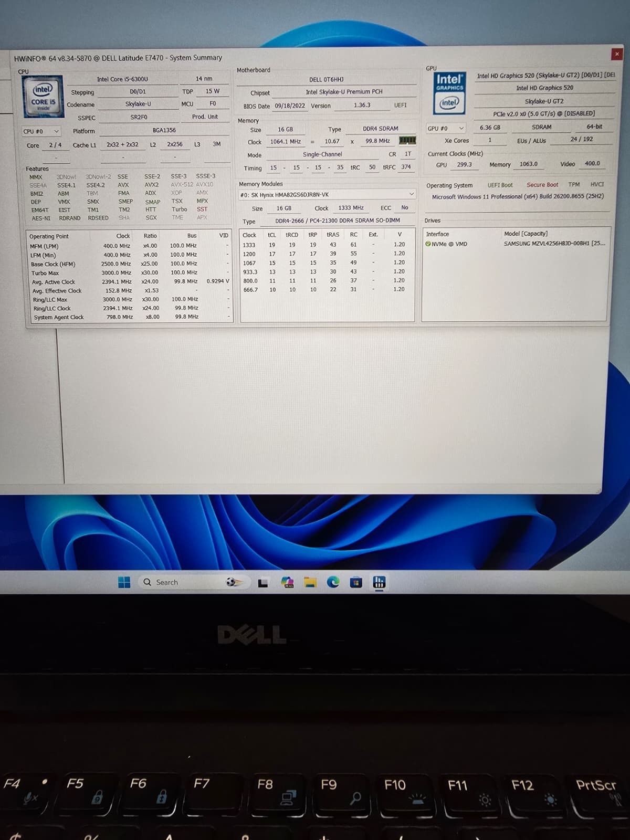Open File Explorer from the taskbar

pyautogui.click(x=310, y=582)
